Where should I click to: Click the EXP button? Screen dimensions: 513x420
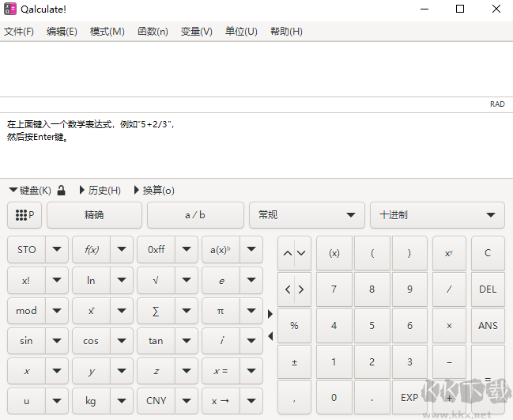pyautogui.click(x=409, y=397)
